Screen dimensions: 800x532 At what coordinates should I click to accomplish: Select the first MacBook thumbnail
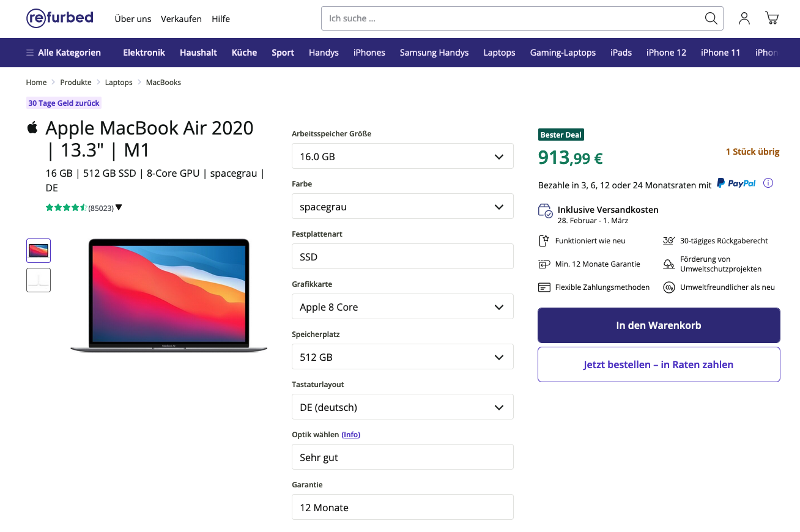point(39,251)
